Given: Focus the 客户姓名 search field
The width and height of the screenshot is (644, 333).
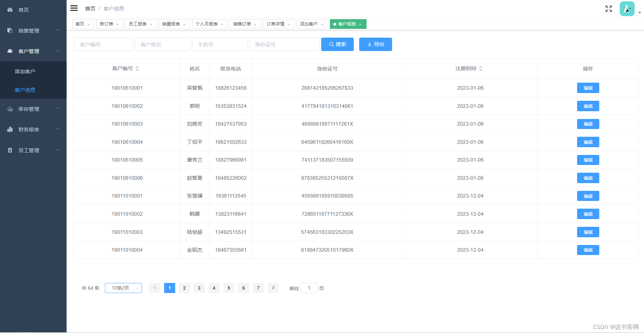Looking at the screenshot, I should (162, 44).
